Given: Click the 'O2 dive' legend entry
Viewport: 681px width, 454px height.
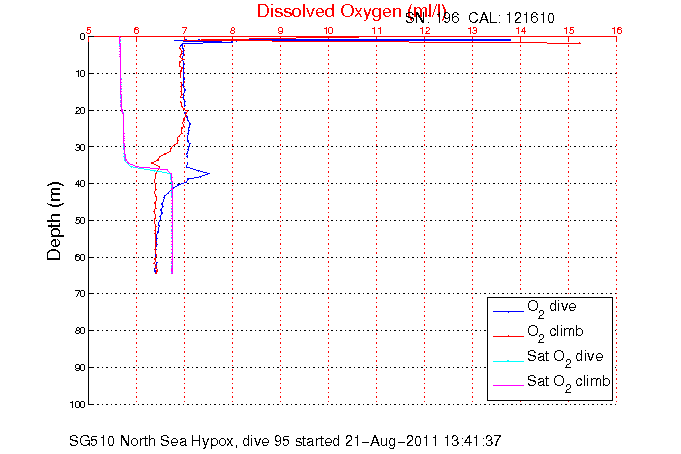Looking at the screenshot, I should click(552, 308).
